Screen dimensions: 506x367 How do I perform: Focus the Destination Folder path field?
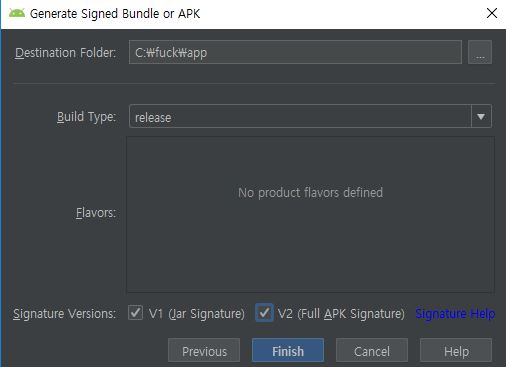click(x=295, y=52)
